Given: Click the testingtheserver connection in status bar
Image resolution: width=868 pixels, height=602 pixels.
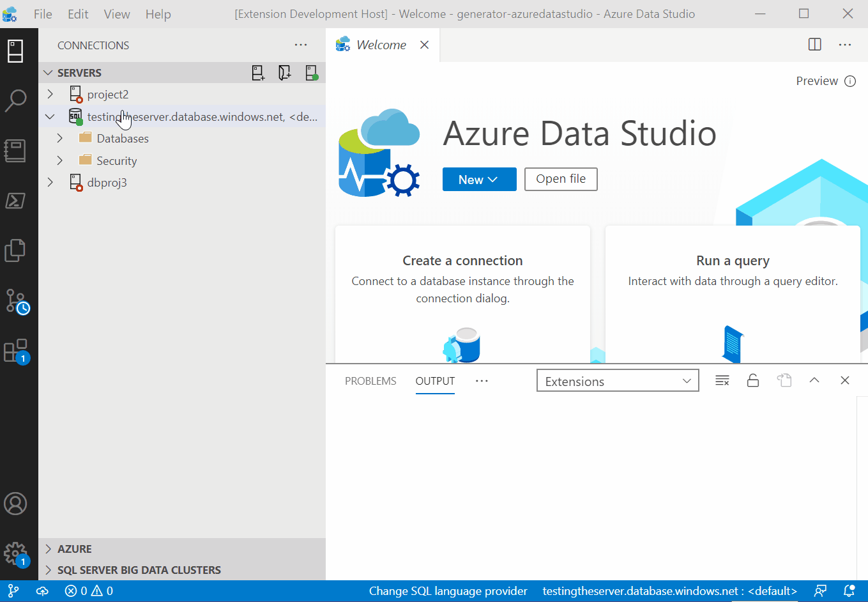Looking at the screenshot, I should (x=670, y=591).
